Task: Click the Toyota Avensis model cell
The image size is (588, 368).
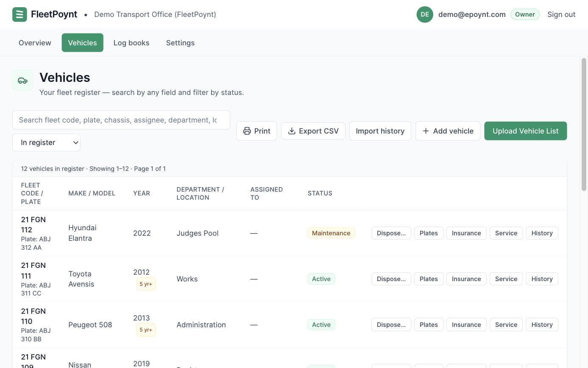Action: pos(81,279)
